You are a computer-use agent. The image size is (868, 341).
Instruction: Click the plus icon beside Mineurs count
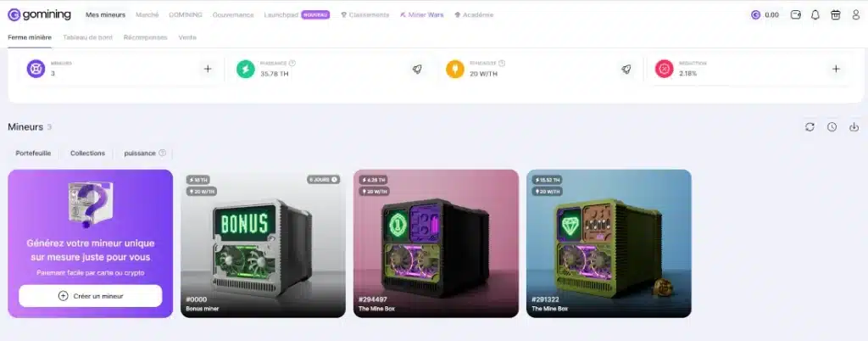tap(208, 70)
